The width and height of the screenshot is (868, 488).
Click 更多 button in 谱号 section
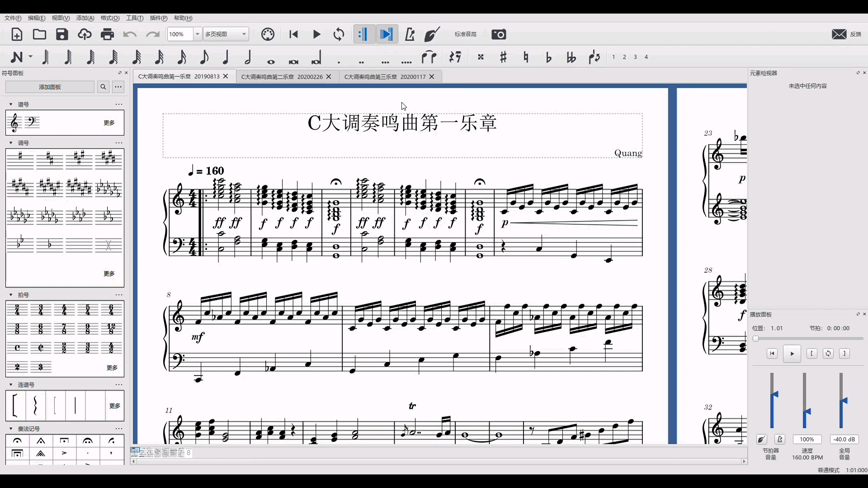point(108,123)
